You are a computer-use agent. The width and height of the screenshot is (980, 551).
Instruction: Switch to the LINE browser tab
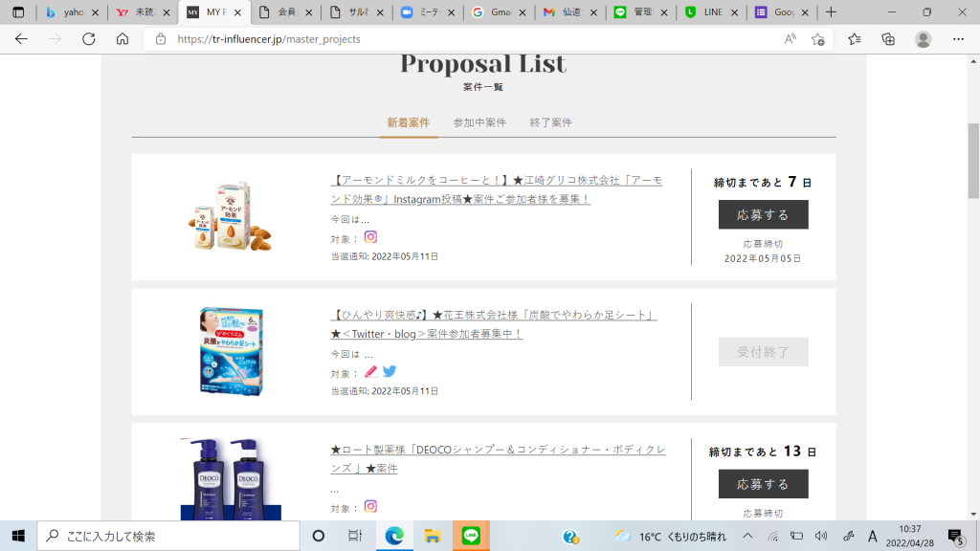coord(712,11)
